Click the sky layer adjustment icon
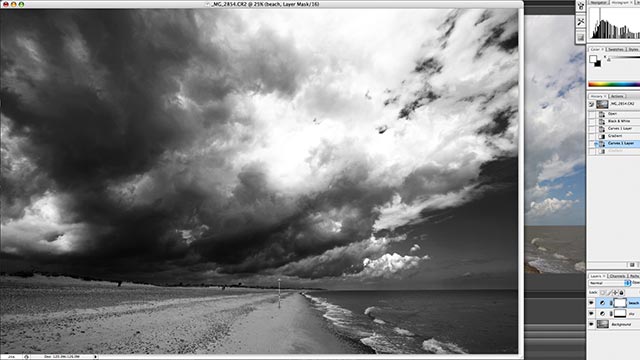The height and width of the screenshot is (360, 640). click(602, 313)
